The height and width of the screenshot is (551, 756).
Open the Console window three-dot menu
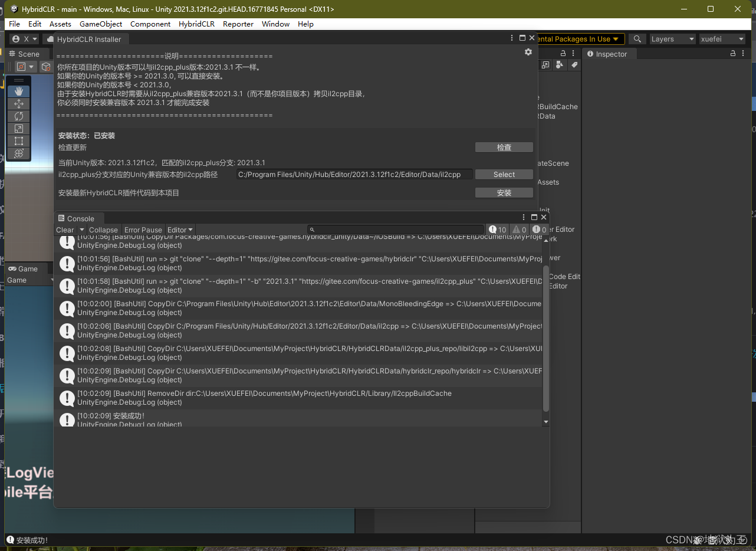tap(524, 217)
